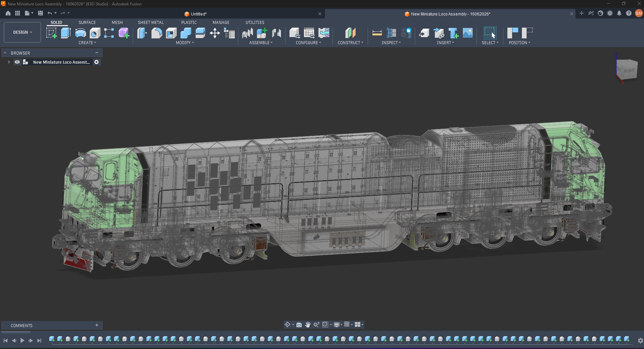Click the RIGHT face of the ViewCube

(629, 71)
